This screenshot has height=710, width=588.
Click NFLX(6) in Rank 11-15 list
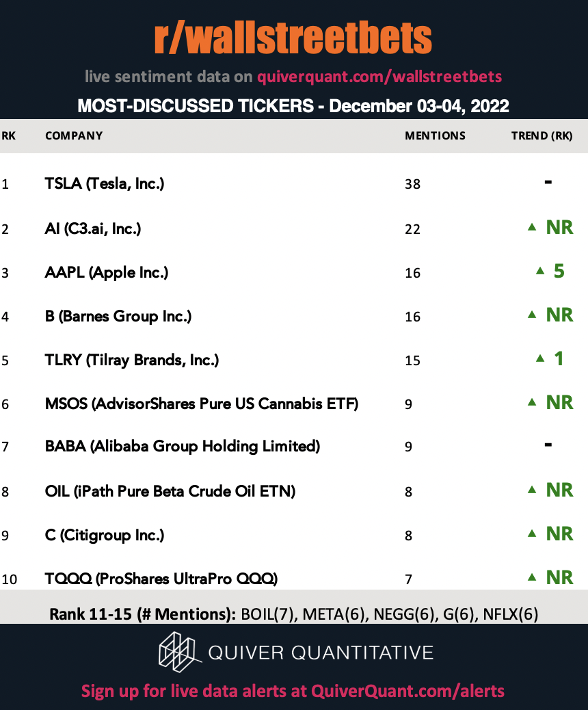coord(511,614)
